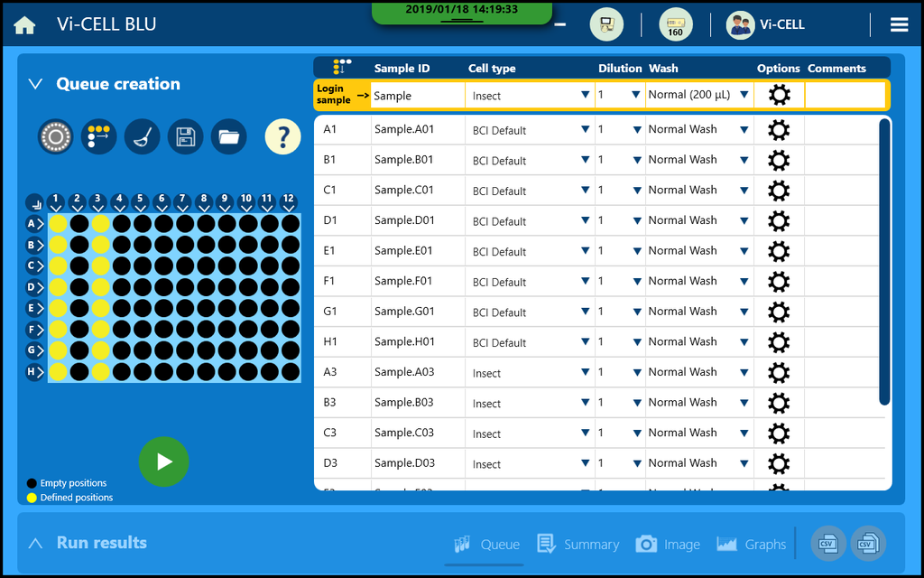Start the queue with the green play button

pyautogui.click(x=163, y=461)
